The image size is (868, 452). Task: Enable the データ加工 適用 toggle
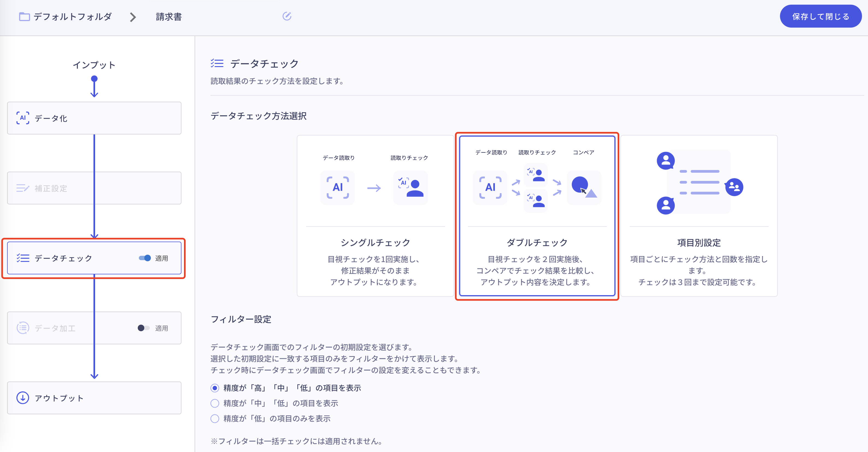click(x=143, y=328)
